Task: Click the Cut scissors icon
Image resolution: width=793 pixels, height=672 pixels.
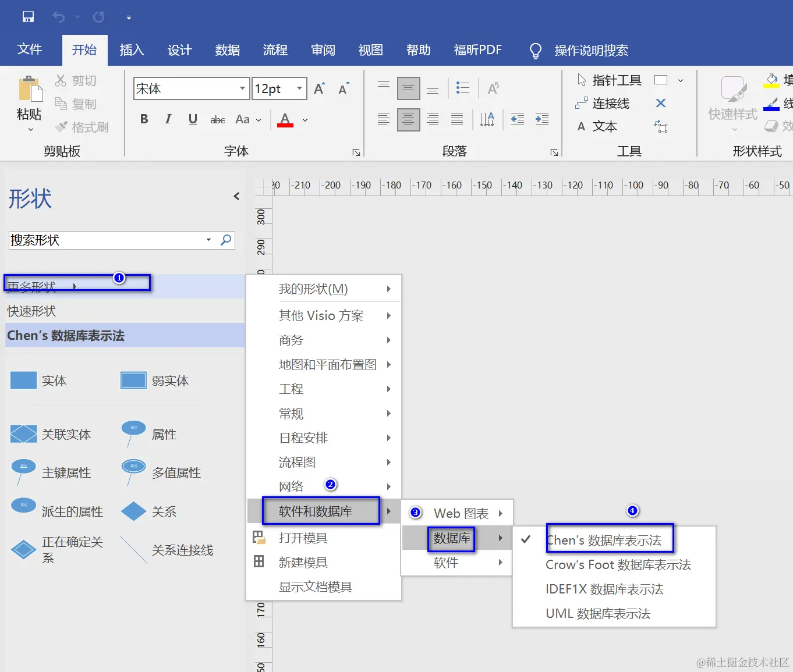Action: point(61,80)
